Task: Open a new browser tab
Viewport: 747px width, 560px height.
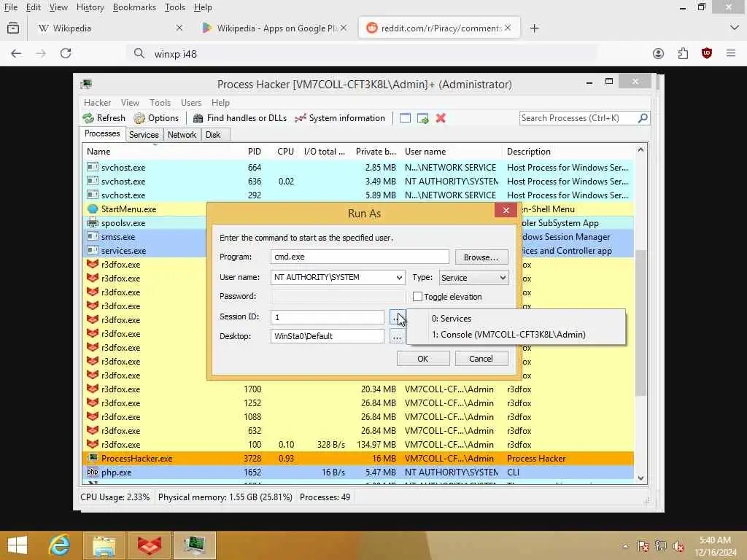Action: click(534, 28)
